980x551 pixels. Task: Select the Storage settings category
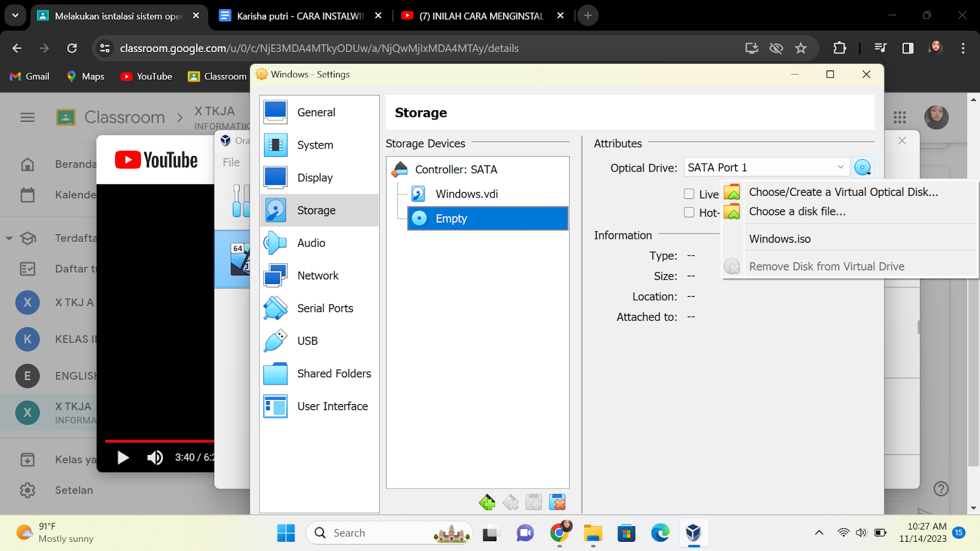click(x=319, y=210)
